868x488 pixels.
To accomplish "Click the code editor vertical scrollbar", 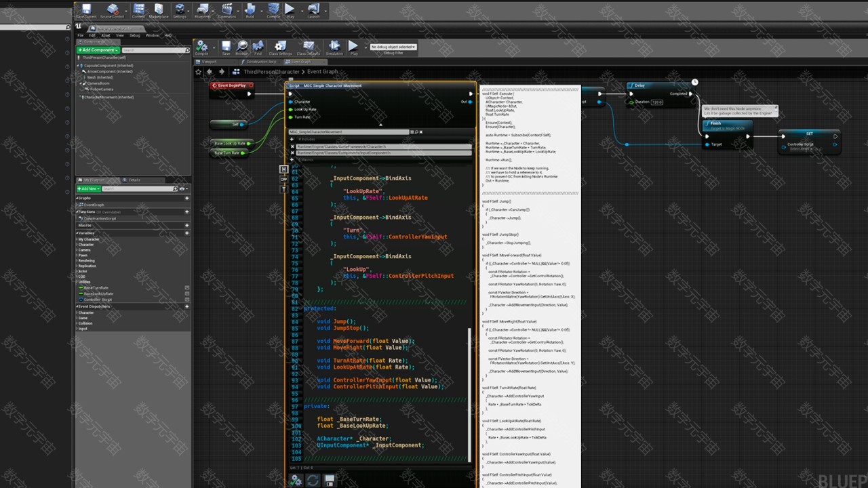I will tap(469, 394).
